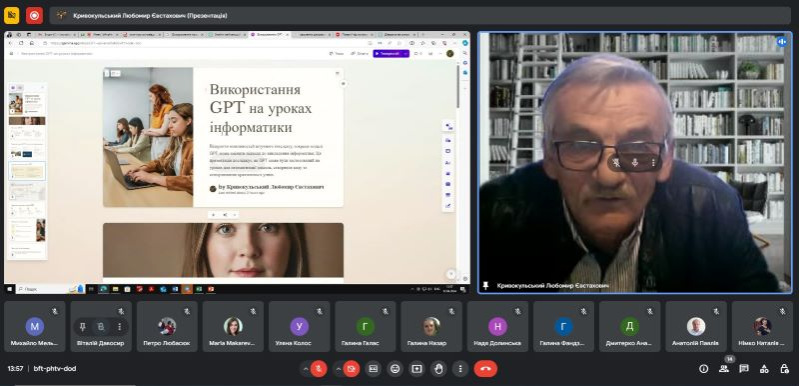Reload the page in the shared browser

(21, 43)
